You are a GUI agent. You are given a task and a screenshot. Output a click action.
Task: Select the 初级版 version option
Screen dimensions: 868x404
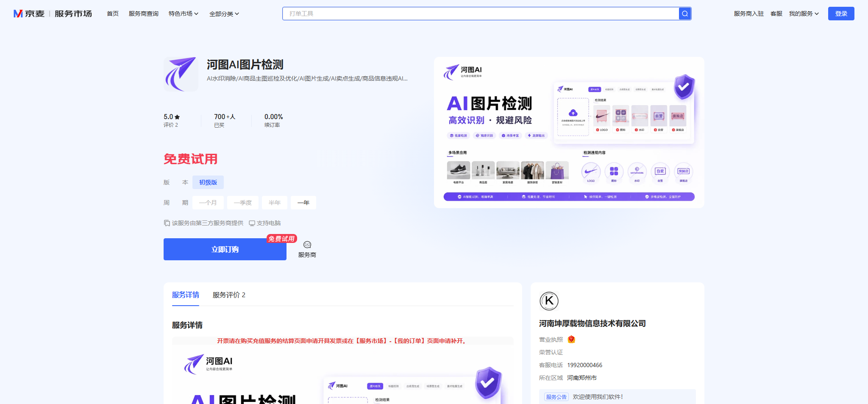[x=208, y=182]
